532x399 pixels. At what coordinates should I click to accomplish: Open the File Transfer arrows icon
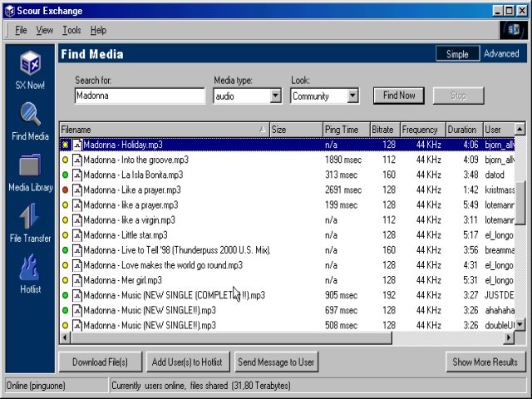click(x=30, y=216)
